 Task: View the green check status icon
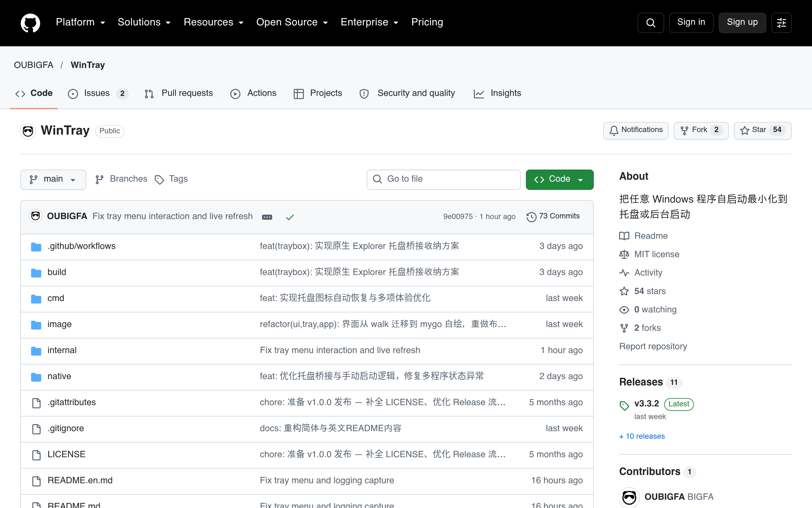(x=290, y=217)
